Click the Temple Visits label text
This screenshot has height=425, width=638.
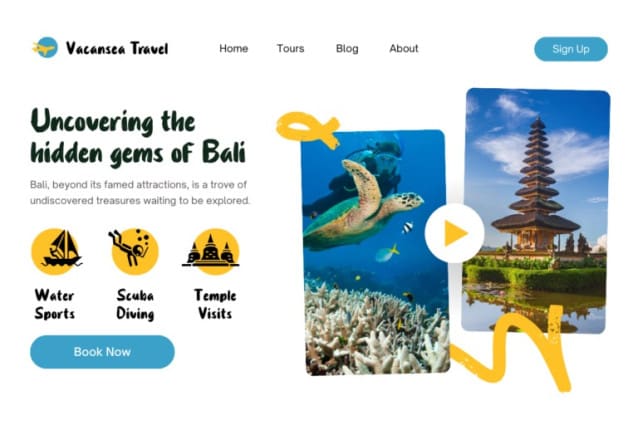[215, 305]
